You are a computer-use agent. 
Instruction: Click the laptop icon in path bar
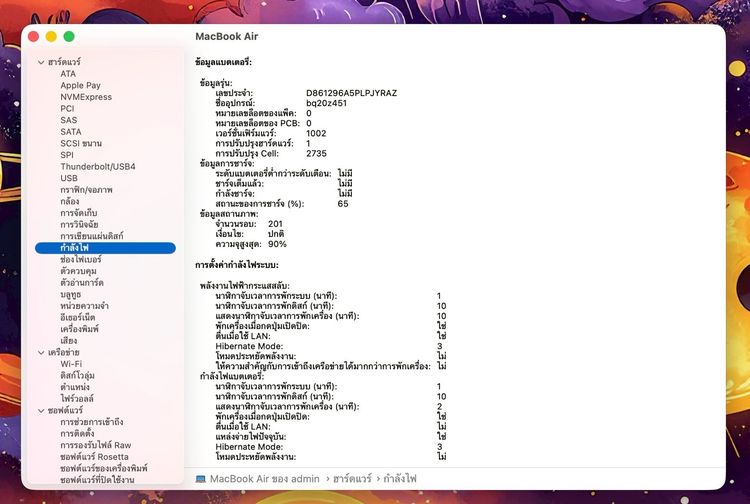click(200, 479)
